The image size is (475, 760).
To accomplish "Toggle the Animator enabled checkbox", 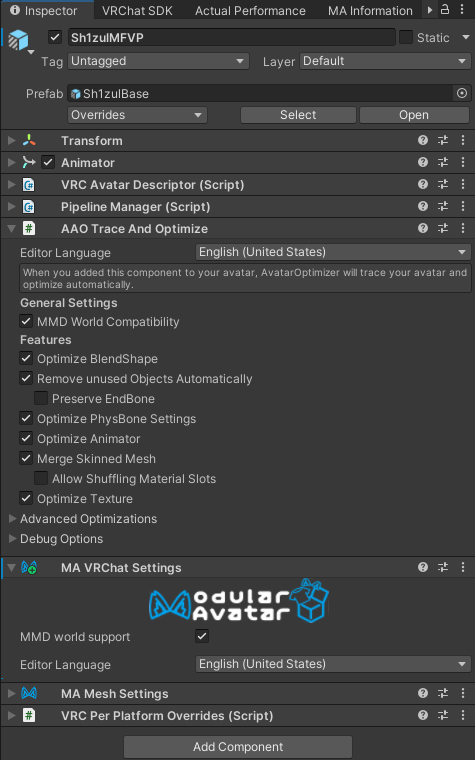I will (48, 162).
